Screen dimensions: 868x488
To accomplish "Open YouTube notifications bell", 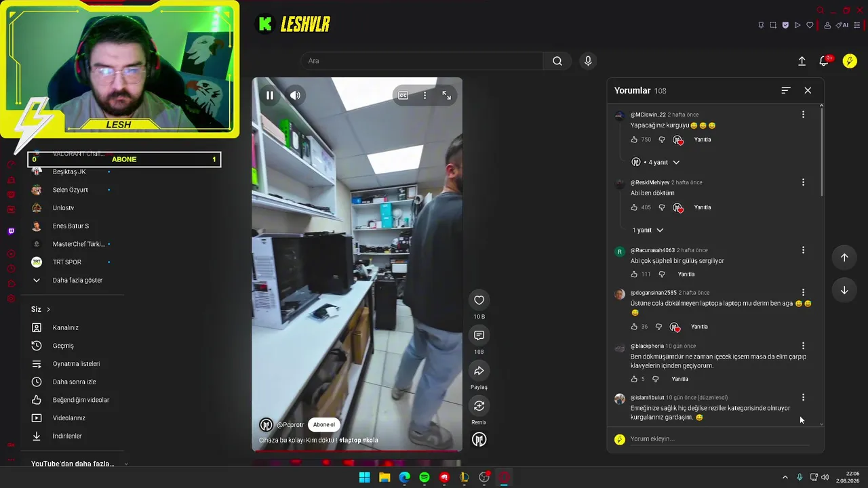I will click(824, 61).
